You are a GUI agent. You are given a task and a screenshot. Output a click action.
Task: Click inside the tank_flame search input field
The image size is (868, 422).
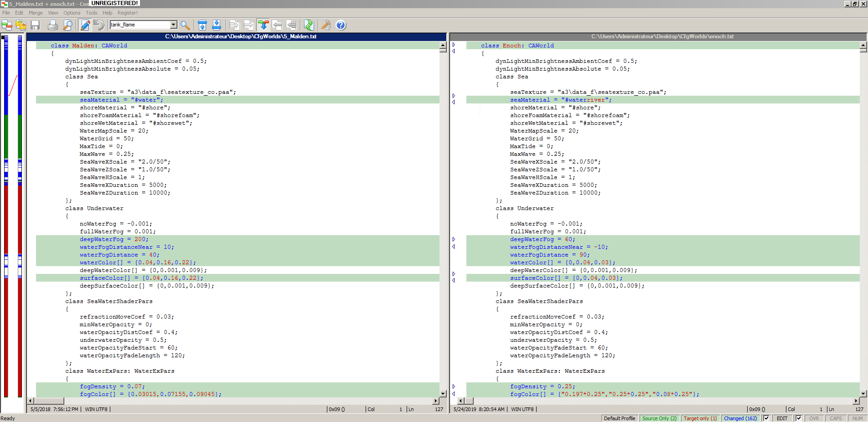139,25
